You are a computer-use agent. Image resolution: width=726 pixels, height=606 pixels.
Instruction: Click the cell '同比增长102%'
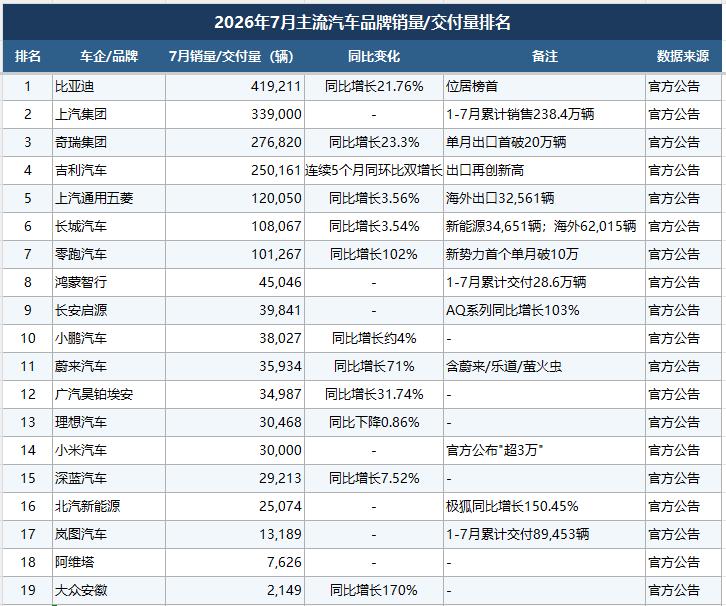374,255
